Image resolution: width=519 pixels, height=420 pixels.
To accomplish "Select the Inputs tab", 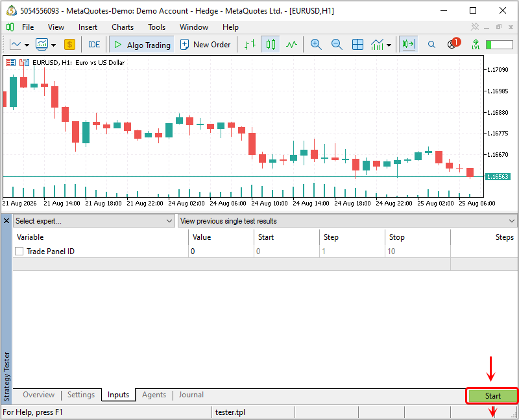I will tap(119, 395).
